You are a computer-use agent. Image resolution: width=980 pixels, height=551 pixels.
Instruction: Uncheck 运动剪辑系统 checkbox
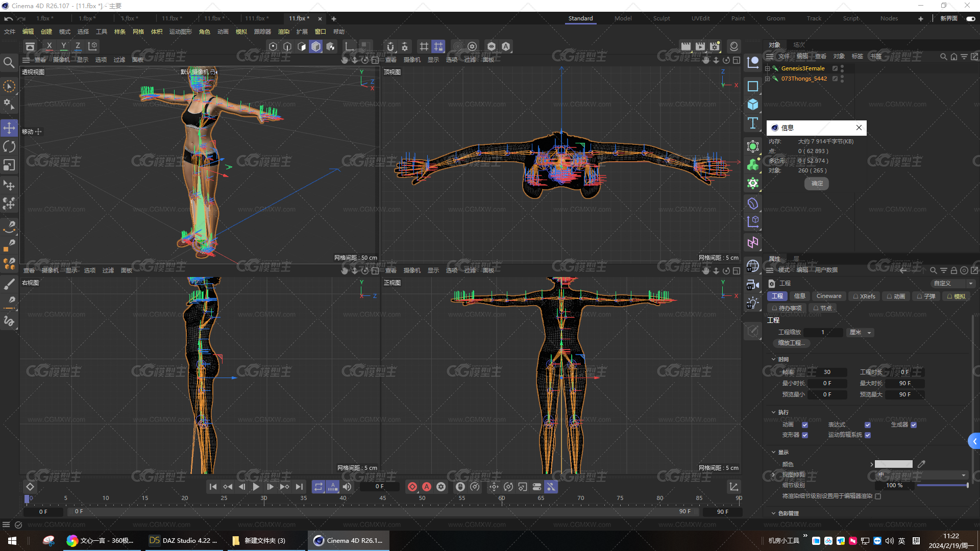[x=868, y=435]
